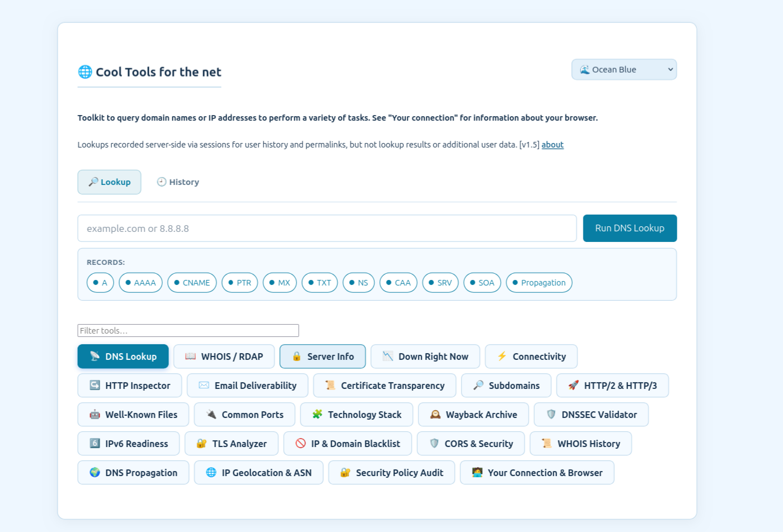Switch to the History tab
Image resolution: width=783 pixels, height=532 pixels.
coord(178,182)
